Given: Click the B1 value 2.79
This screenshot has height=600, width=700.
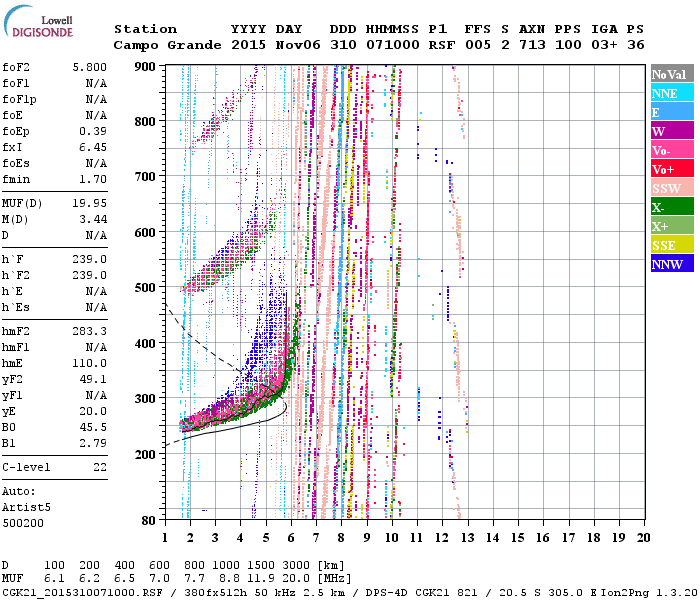Looking at the screenshot, I should (x=93, y=444).
